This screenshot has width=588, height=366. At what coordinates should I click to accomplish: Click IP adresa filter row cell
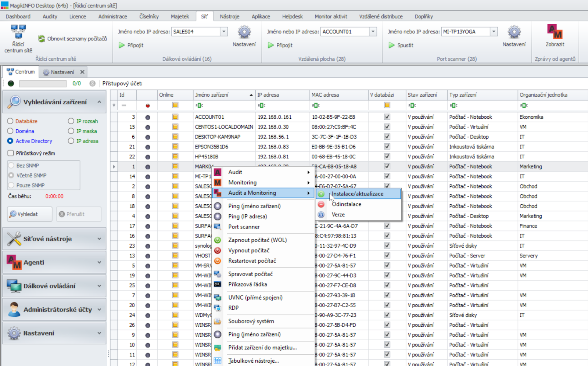(282, 105)
